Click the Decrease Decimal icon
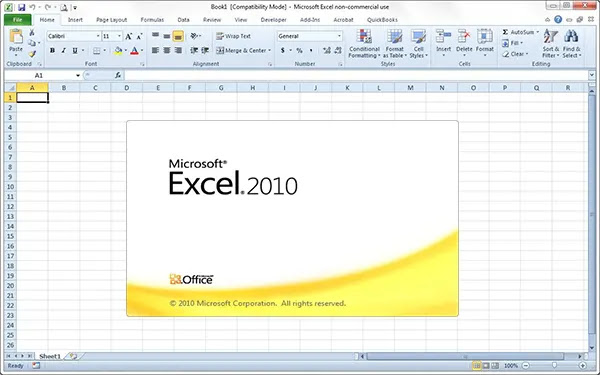This screenshot has height=375, width=600. 338,50
